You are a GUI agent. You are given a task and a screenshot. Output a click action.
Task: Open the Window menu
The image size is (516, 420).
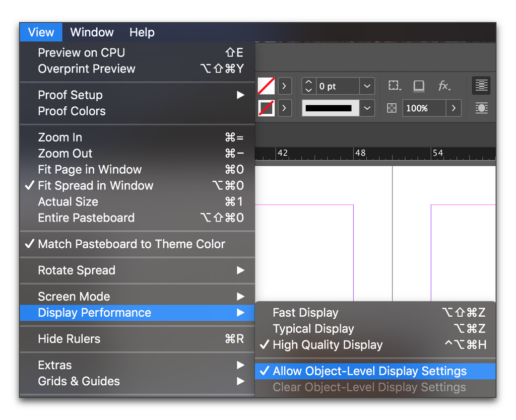click(92, 32)
